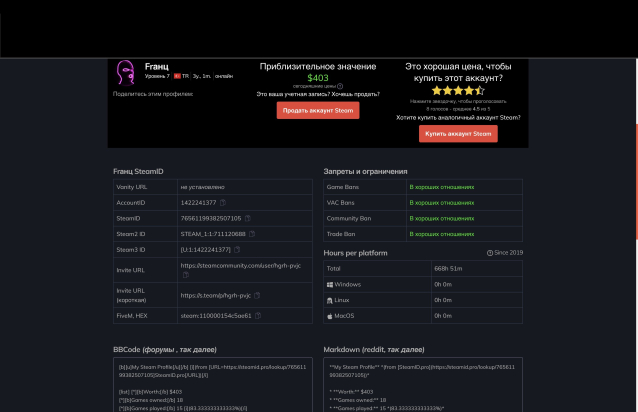Click inside the Markdown text box
The width and height of the screenshot is (638, 412).
pyautogui.click(x=422, y=385)
